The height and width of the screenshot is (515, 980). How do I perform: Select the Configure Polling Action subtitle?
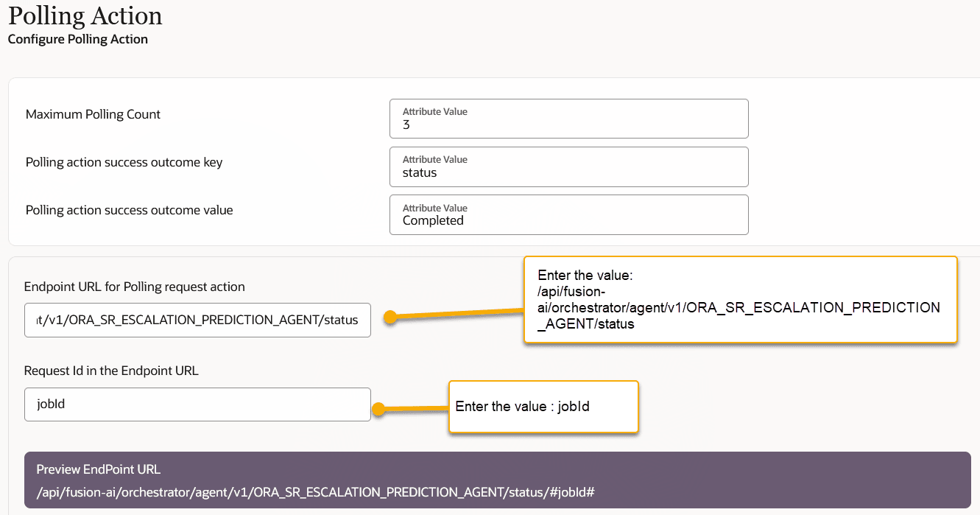(78, 39)
